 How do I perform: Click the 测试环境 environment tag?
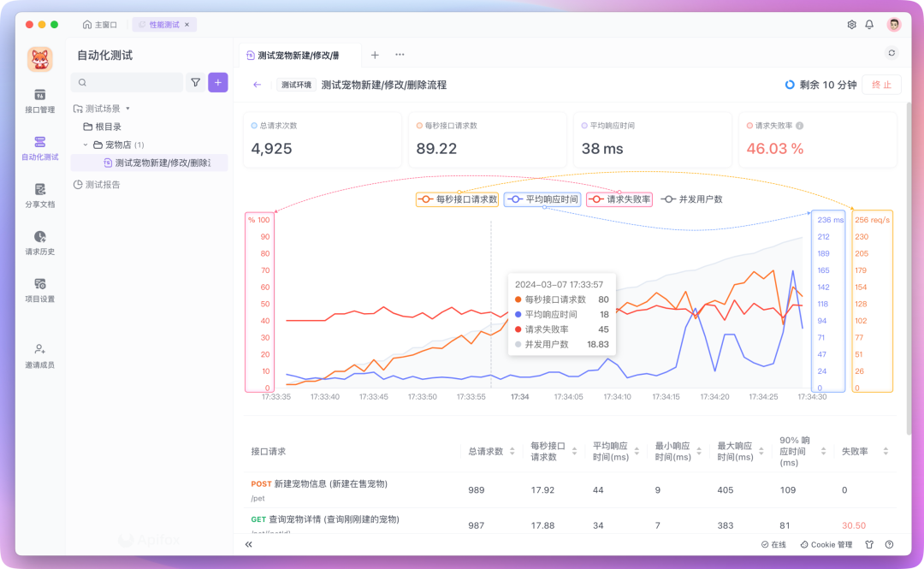296,85
